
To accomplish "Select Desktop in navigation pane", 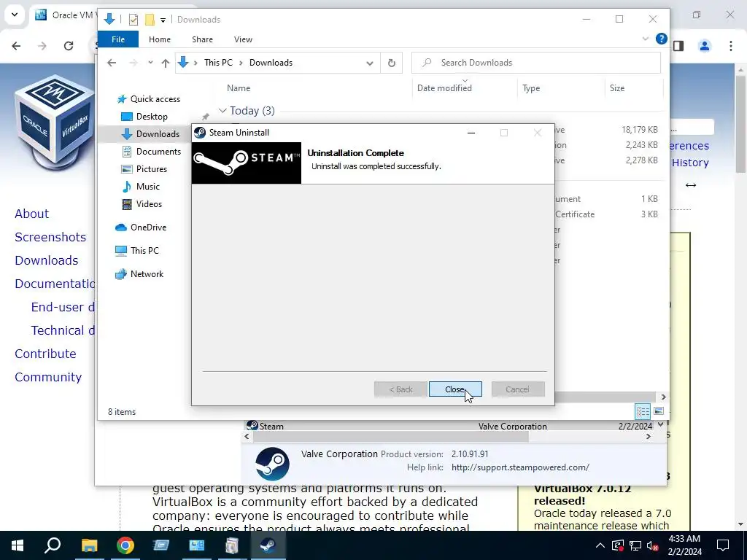I will [x=152, y=117].
